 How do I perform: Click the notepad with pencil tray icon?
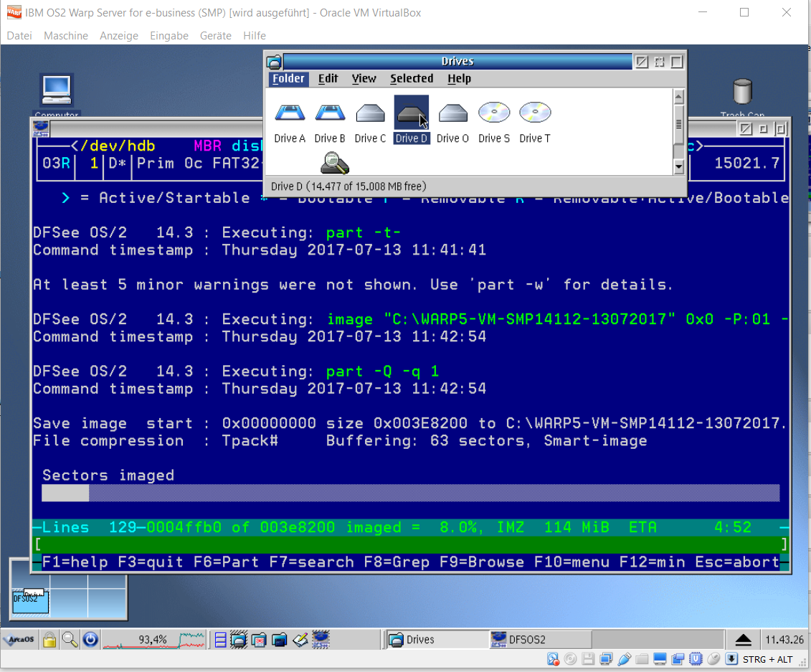300,640
